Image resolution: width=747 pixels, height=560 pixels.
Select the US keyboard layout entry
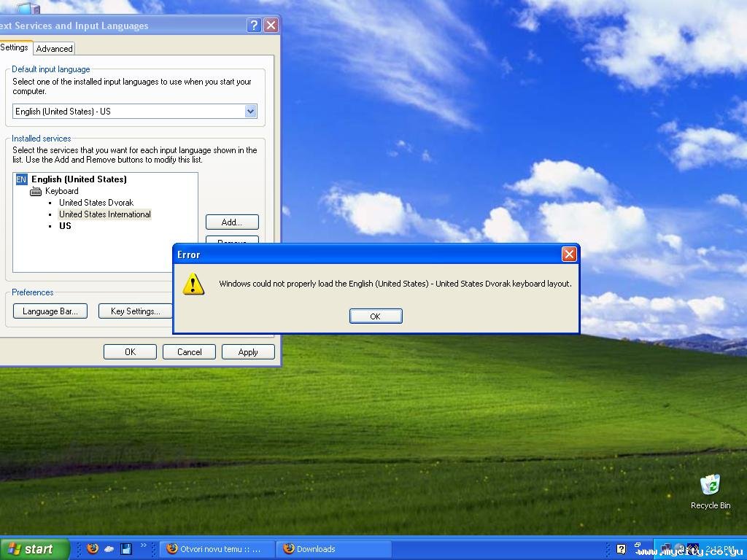[65, 226]
